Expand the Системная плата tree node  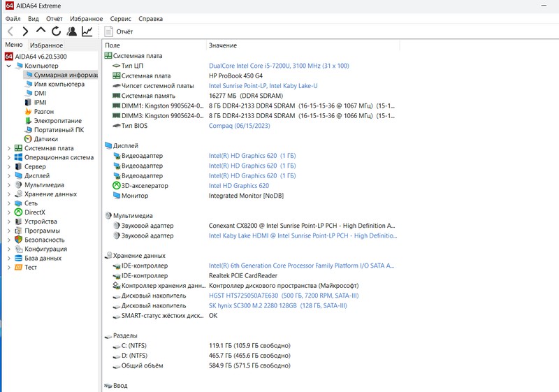point(8,148)
